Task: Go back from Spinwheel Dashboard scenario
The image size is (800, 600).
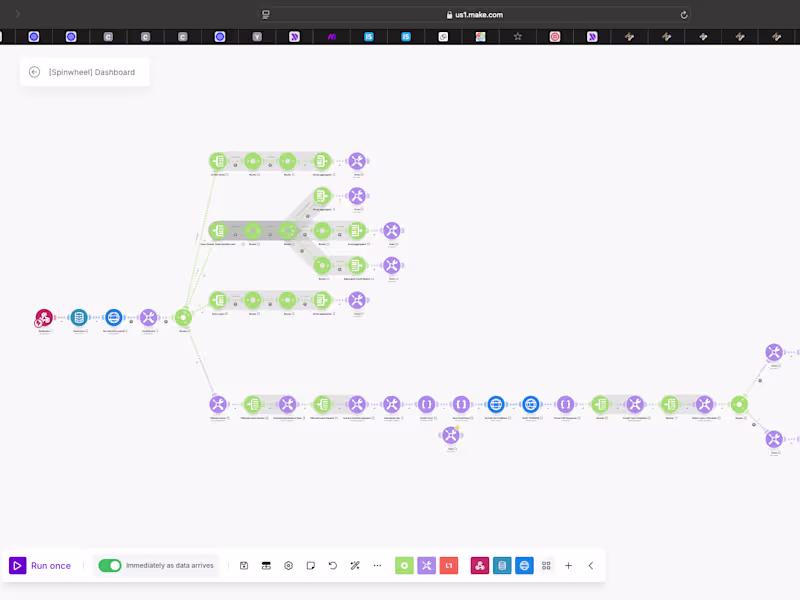Action: coord(34,72)
